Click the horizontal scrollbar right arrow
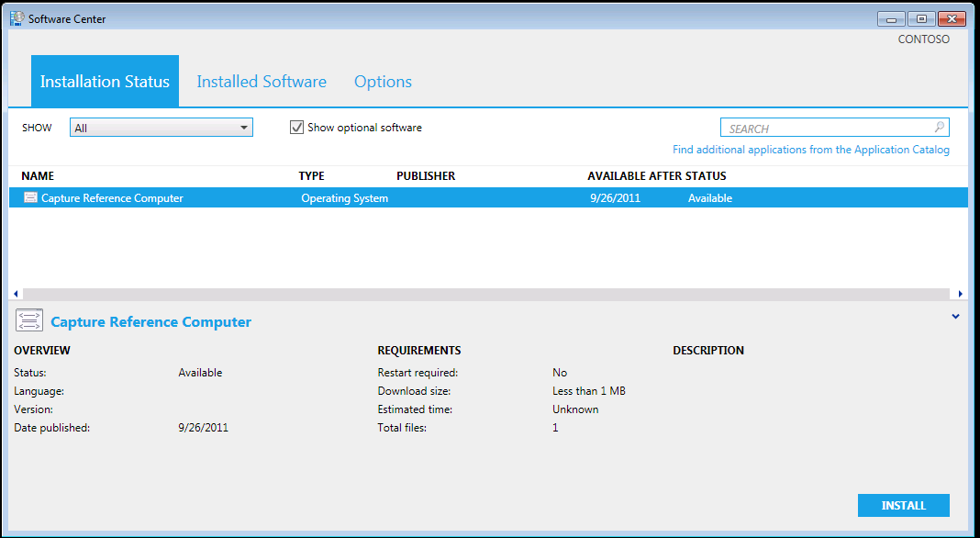Image resolution: width=980 pixels, height=538 pixels. [x=961, y=294]
